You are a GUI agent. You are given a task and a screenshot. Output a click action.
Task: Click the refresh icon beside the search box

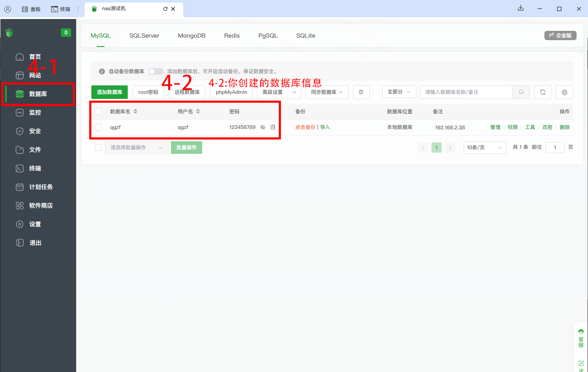(543, 92)
